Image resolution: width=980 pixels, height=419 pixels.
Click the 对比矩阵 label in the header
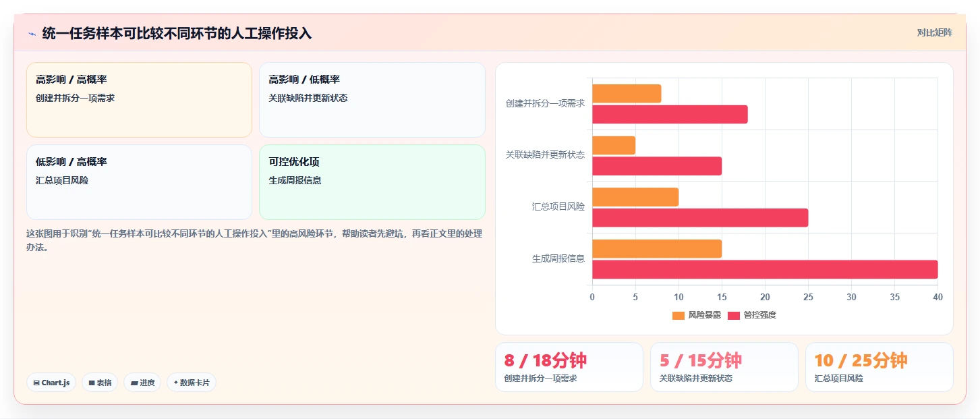coord(934,32)
